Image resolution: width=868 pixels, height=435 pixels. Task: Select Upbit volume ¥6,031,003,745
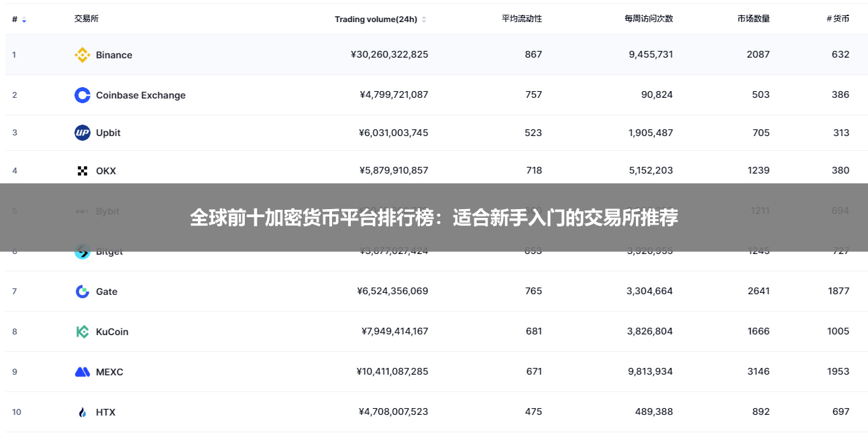coord(393,133)
